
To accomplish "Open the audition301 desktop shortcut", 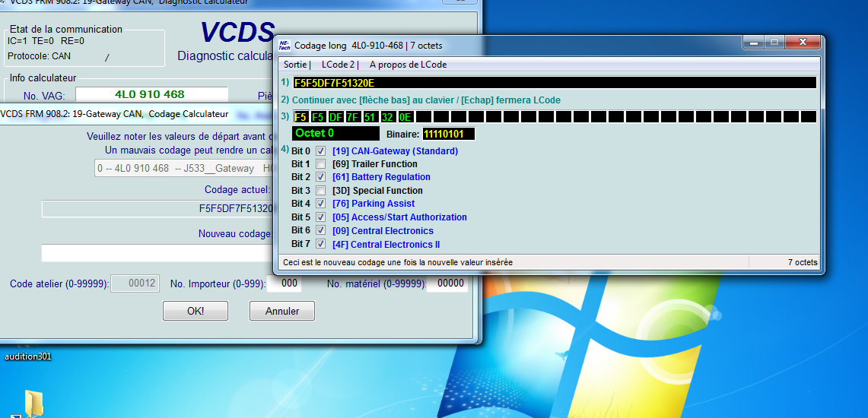I will 28,356.
